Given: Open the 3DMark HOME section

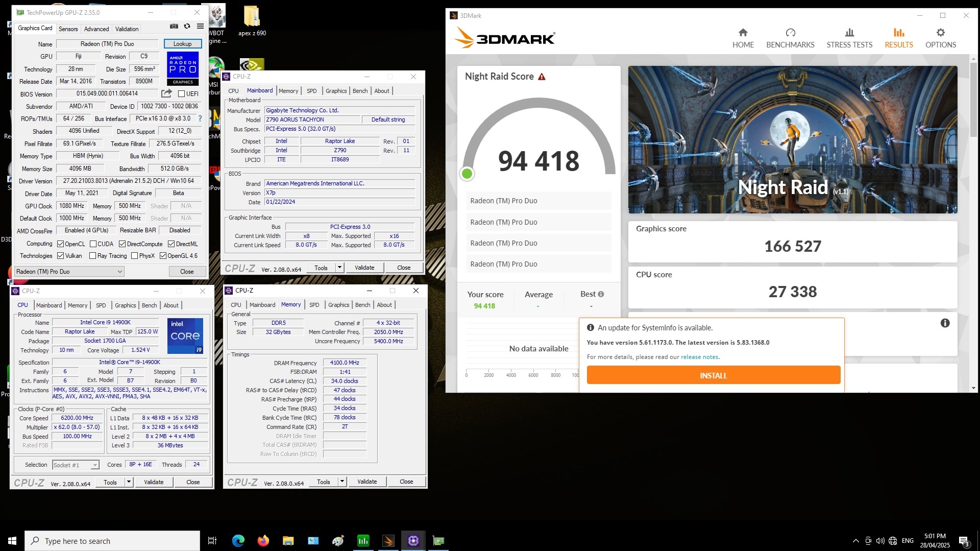Looking at the screenshot, I should coord(743,38).
